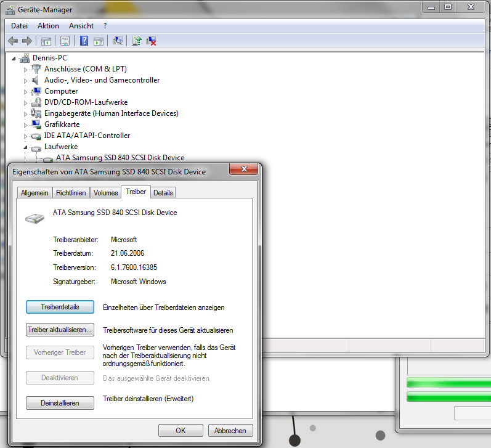Expand DVD/CD-ROM-Laufwerke node
Screen dimensions: 491x448
point(25,103)
